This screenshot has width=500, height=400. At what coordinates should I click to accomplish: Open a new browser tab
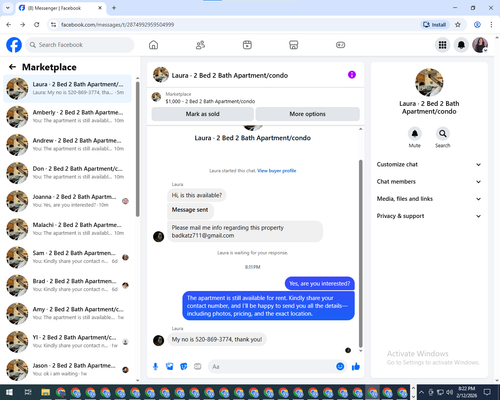click(114, 8)
